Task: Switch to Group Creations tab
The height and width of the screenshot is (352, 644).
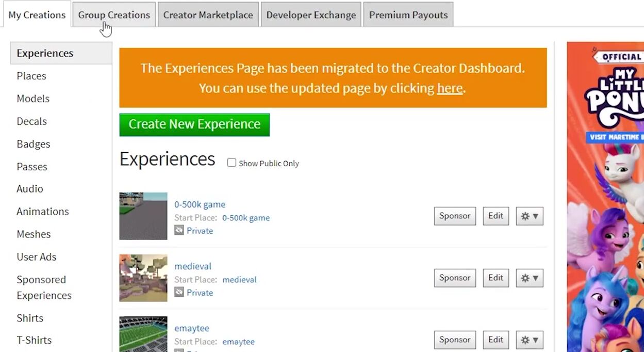Action: click(x=114, y=15)
